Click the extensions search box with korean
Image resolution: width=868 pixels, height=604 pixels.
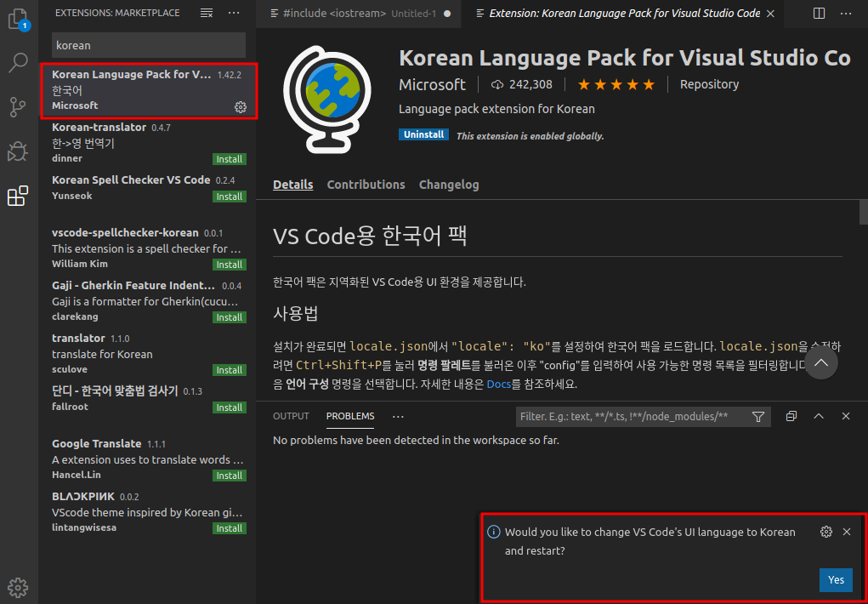pyautogui.click(x=149, y=45)
